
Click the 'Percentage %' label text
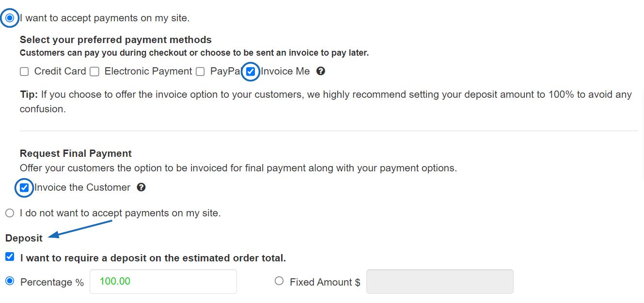52,282
